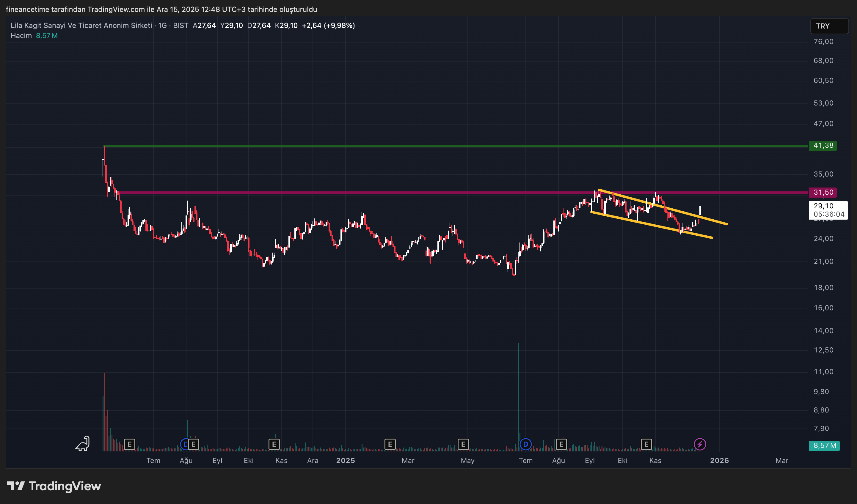857x504 pixels.
Task: Click the E earnings marker near Kas 2024
Action: click(x=274, y=444)
